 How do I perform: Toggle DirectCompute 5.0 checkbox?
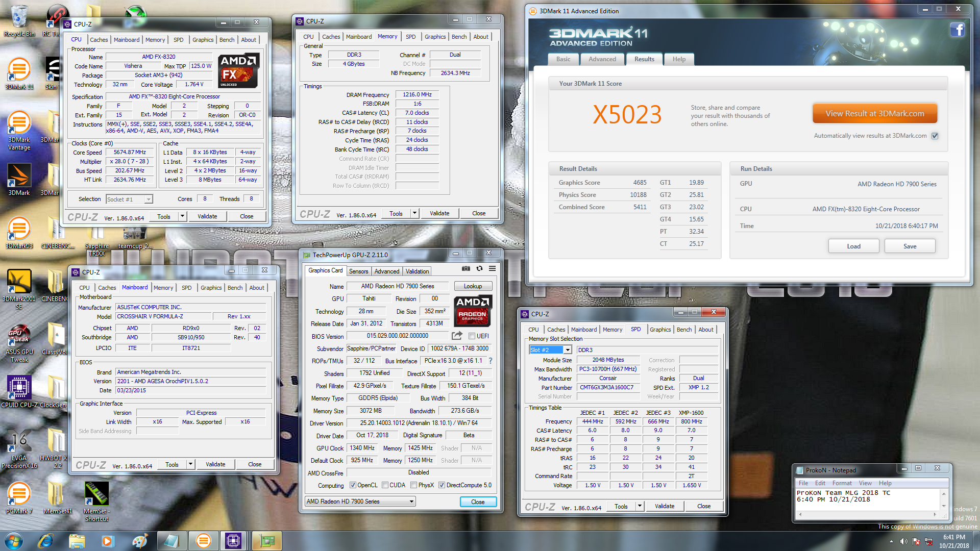(x=442, y=485)
